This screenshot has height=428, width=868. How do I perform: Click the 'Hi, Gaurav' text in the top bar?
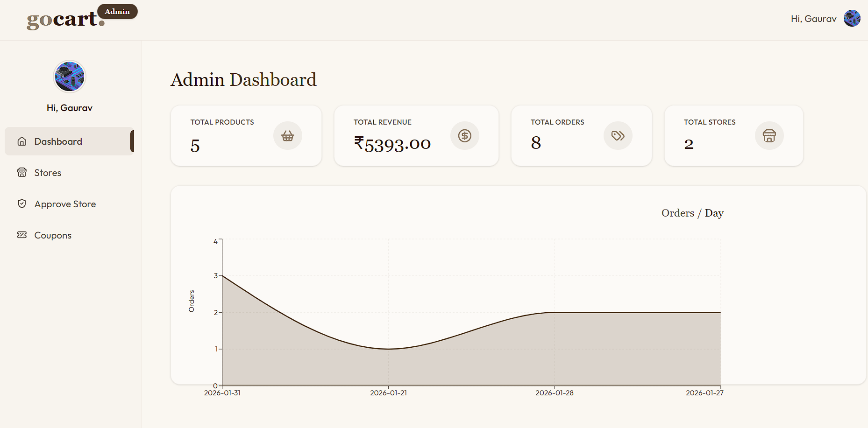(x=813, y=19)
